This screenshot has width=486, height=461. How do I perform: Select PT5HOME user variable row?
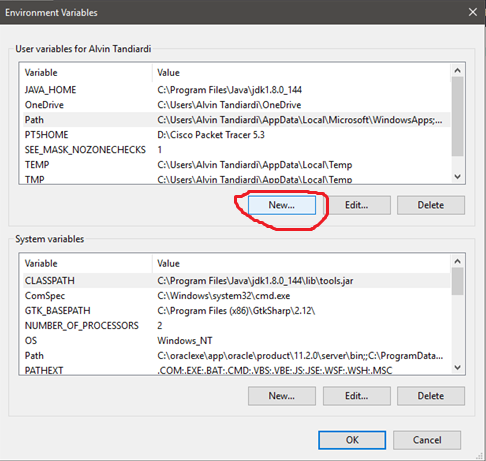coord(237,135)
